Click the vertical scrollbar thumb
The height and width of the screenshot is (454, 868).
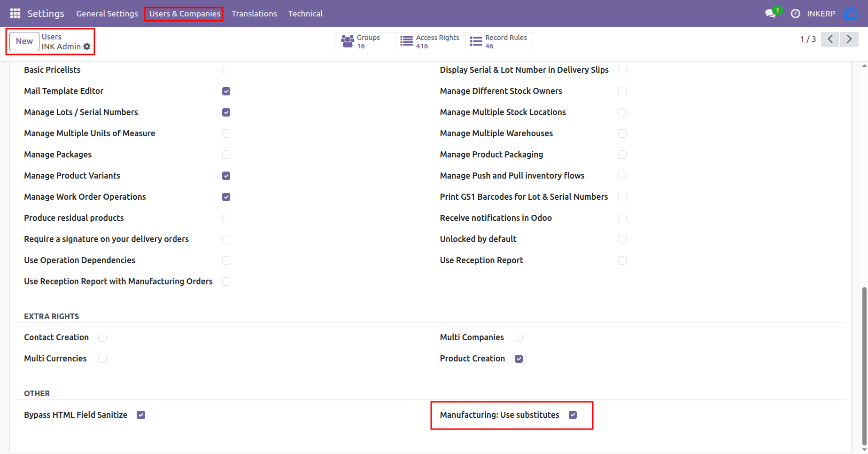coord(864,366)
